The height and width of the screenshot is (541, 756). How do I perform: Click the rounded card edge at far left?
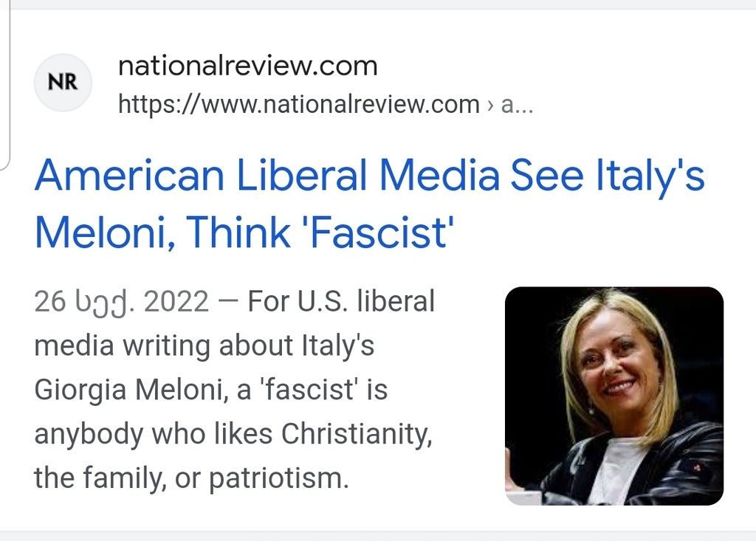pos(5,86)
